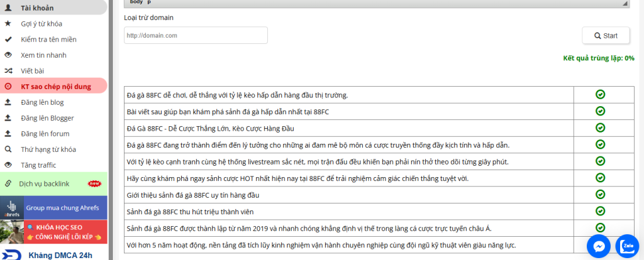Open the Zalo chat icon
Screen dimensions: 644x260
click(628, 246)
